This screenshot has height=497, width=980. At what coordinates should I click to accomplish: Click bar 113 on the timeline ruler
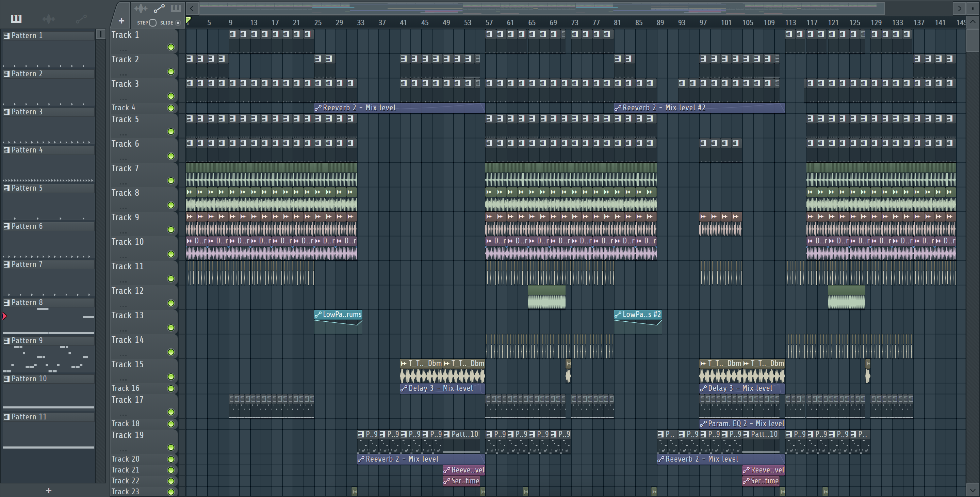(x=790, y=23)
